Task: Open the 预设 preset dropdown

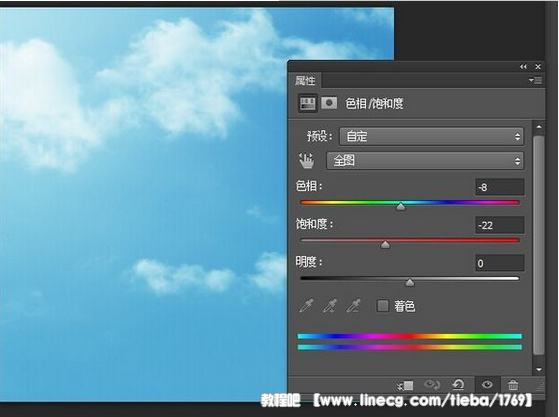Action: coord(431,137)
